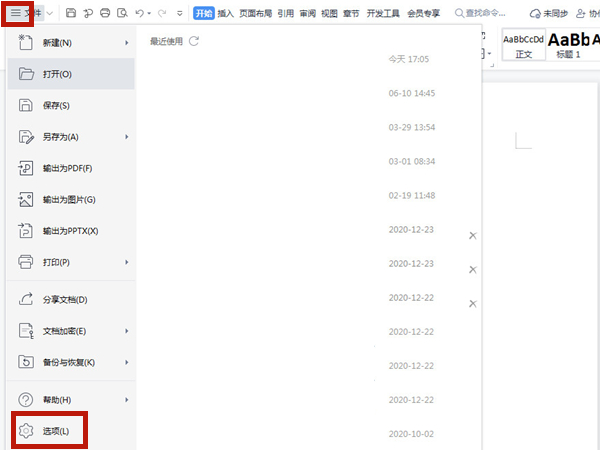The image size is (600, 450).
Task: Switch to the 页面布局 ribbon tab
Action: pyautogui.click(x=255, y=13)
